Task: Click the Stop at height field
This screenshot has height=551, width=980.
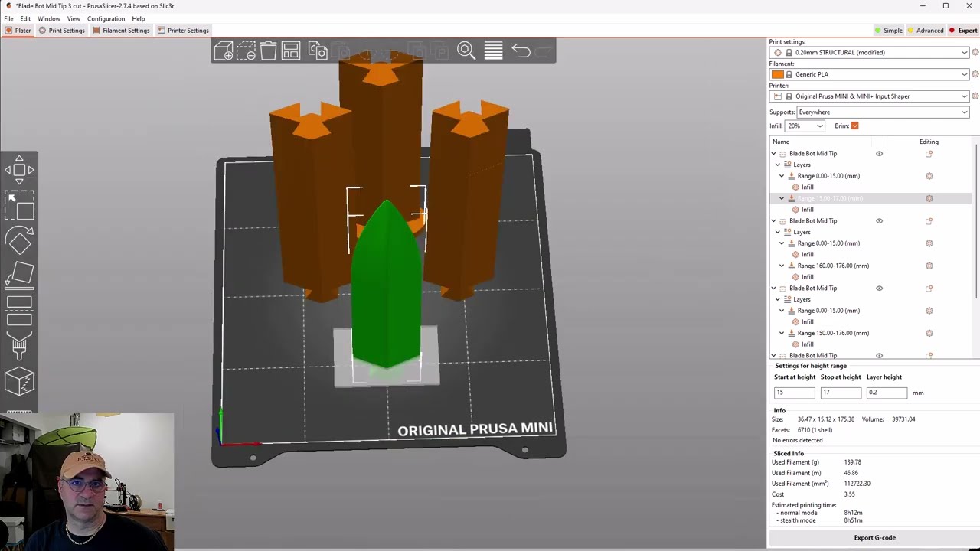Action: 841,393
